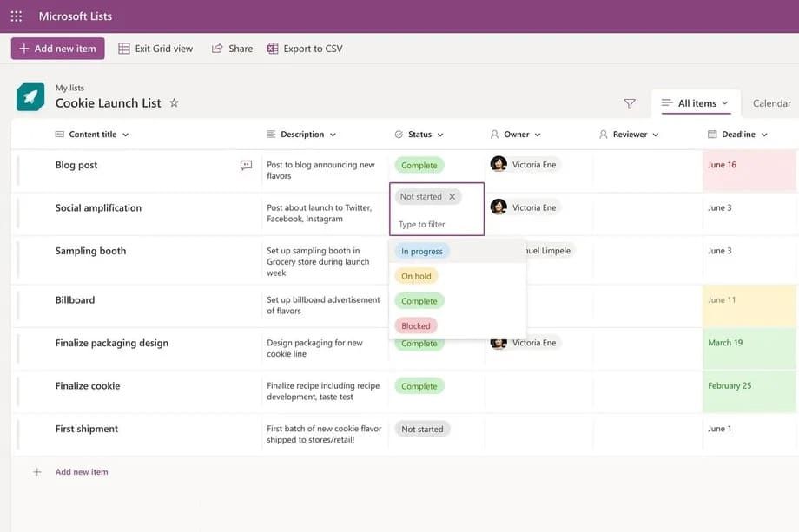Click Add new item below the list

(81, 471)
